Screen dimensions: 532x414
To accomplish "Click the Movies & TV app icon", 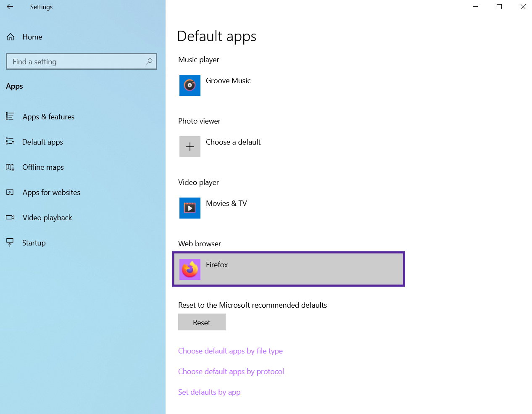I will pyautogui.click(x=190, y=208).
